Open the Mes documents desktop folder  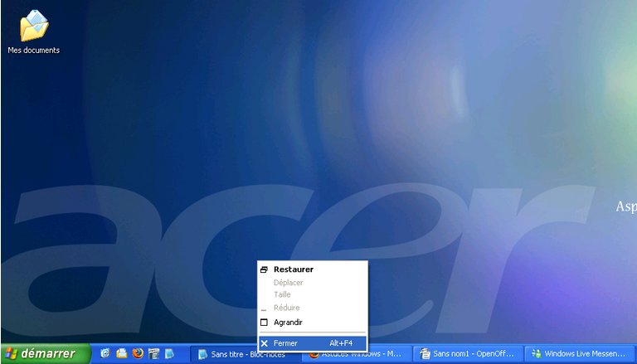pyautogui.click(x=34, y=32)
